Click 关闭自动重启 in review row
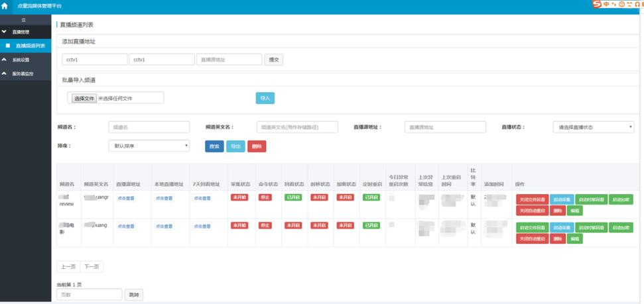This screenshot has width=644, height=304. (533, 211)
